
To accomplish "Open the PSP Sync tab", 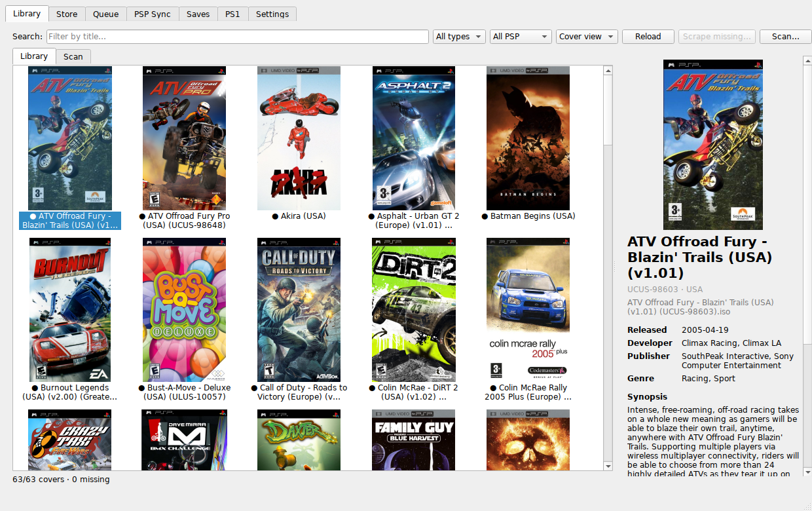I will point(153,14).
